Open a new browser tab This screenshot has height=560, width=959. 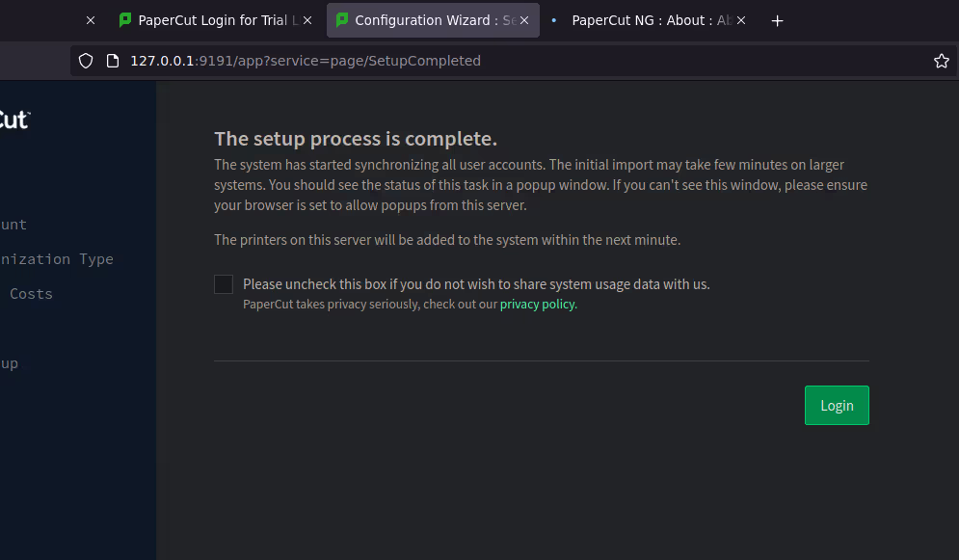[777, 21]
